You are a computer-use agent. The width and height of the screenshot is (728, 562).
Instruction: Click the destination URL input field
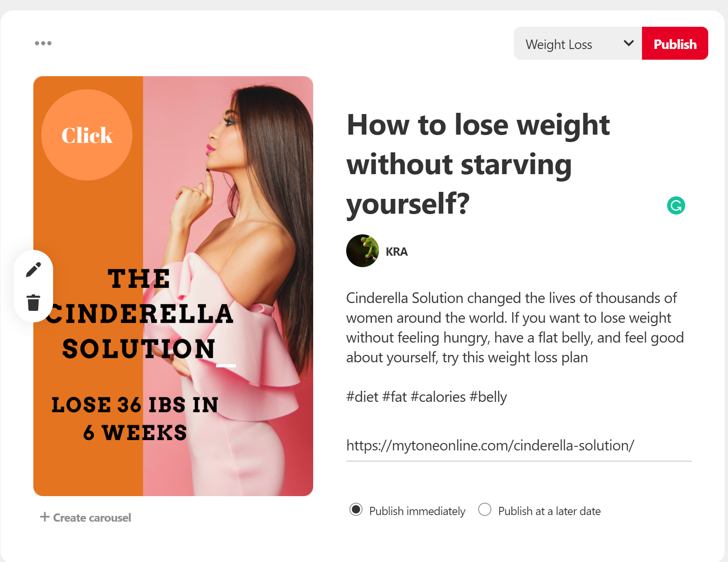[519, 445]
